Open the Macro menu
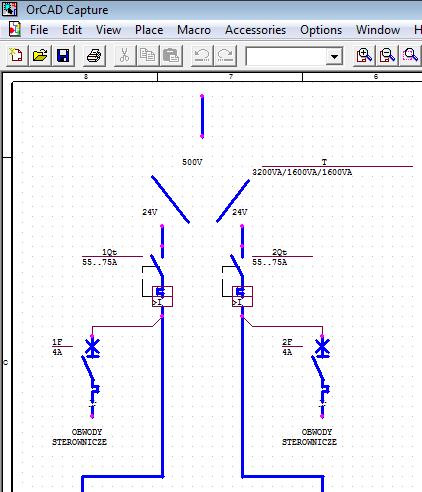Viewport: 422px width, 492px height. (194, 30)
